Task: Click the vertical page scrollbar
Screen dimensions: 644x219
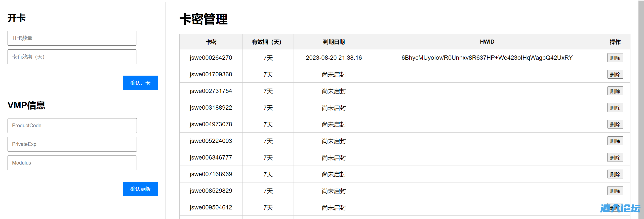Action: (x=641, y=101)
